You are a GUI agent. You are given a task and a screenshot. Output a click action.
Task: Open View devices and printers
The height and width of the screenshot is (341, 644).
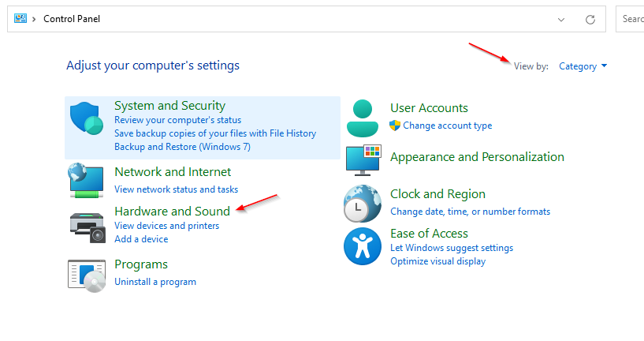click(x=167, y=226)
